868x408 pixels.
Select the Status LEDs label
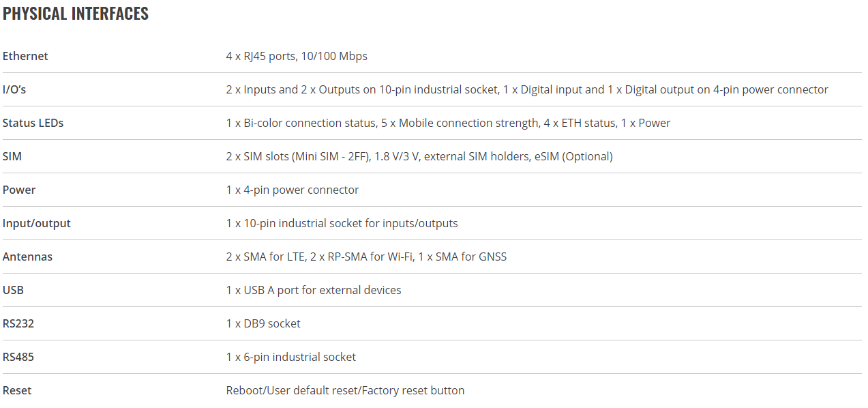click(x=33, y=123)
